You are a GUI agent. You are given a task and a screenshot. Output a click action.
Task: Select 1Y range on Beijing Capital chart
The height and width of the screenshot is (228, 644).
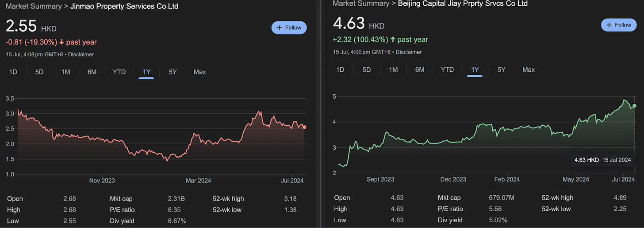(x=475, y=70)
